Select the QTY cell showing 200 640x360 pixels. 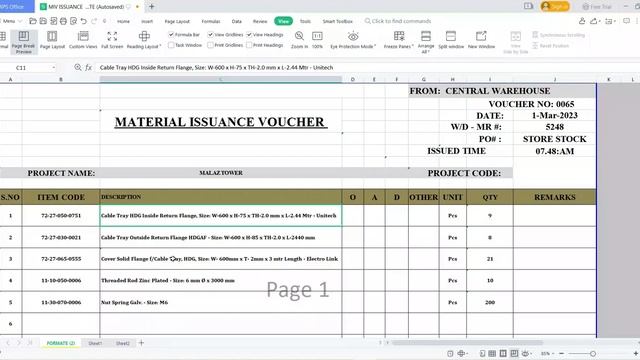point(490,302)
